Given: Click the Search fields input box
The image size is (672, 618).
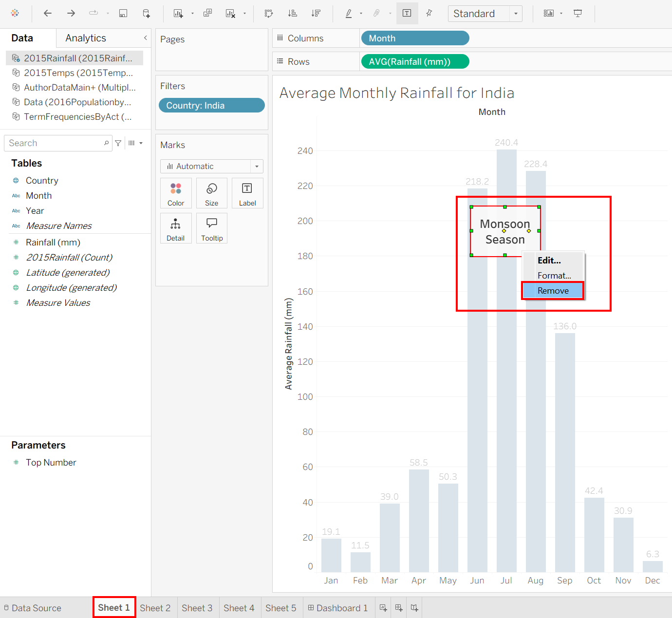Looking at the screenshot, I should pos(58,143).
